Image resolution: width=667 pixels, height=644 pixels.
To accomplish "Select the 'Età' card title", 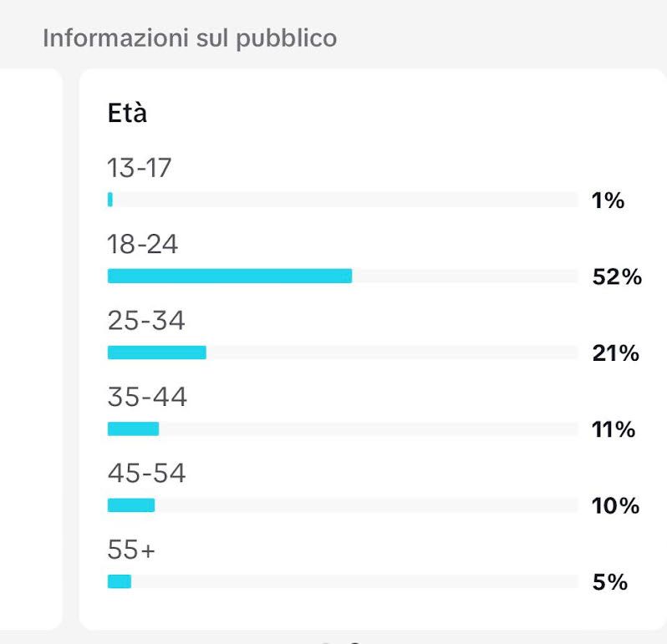I will 127,114.
